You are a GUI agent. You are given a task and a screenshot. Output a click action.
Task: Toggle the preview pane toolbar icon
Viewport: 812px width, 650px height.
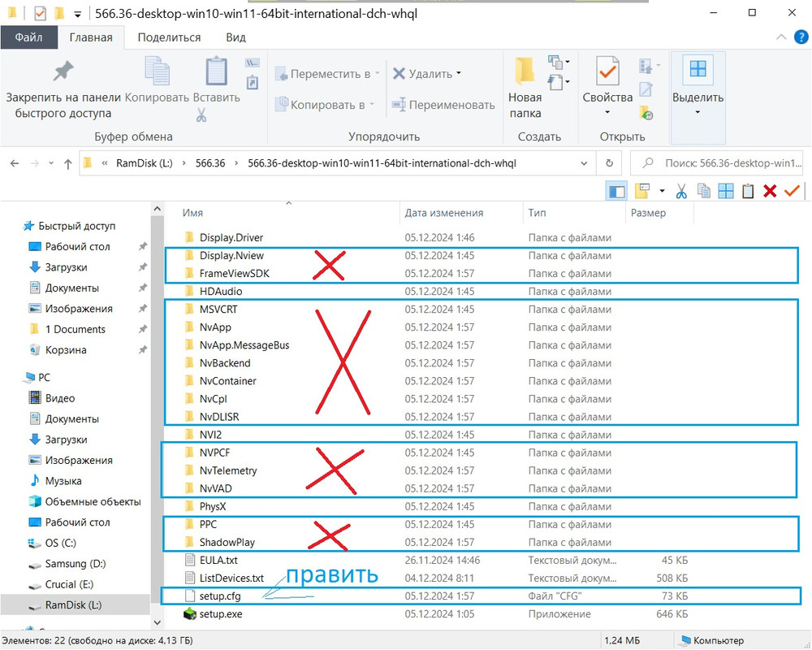point(616,191)
